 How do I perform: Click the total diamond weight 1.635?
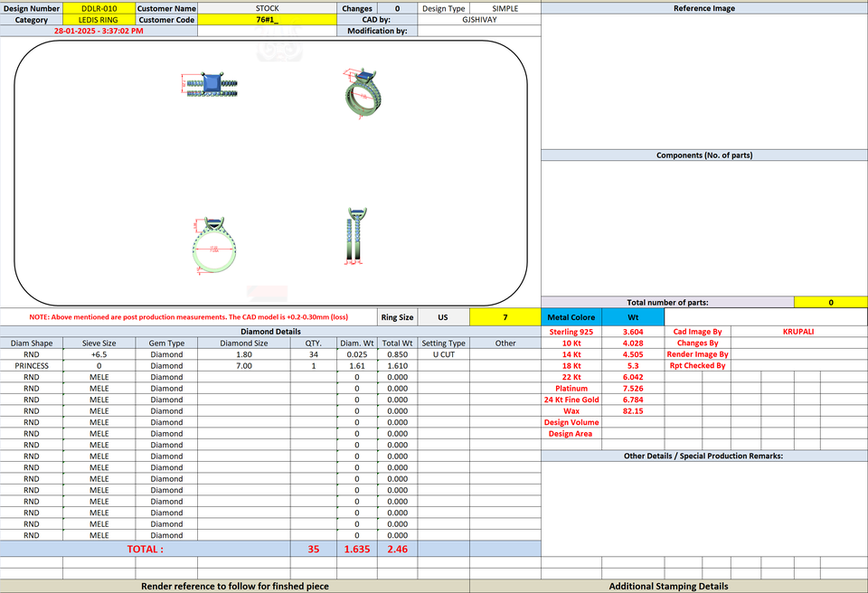[357, 550]
